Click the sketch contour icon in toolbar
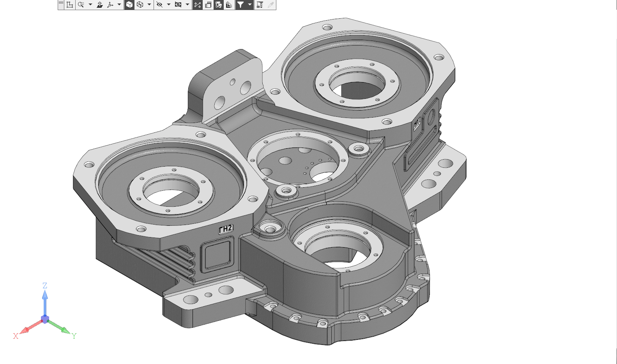The image size is (617, 364). coord(70,5)
